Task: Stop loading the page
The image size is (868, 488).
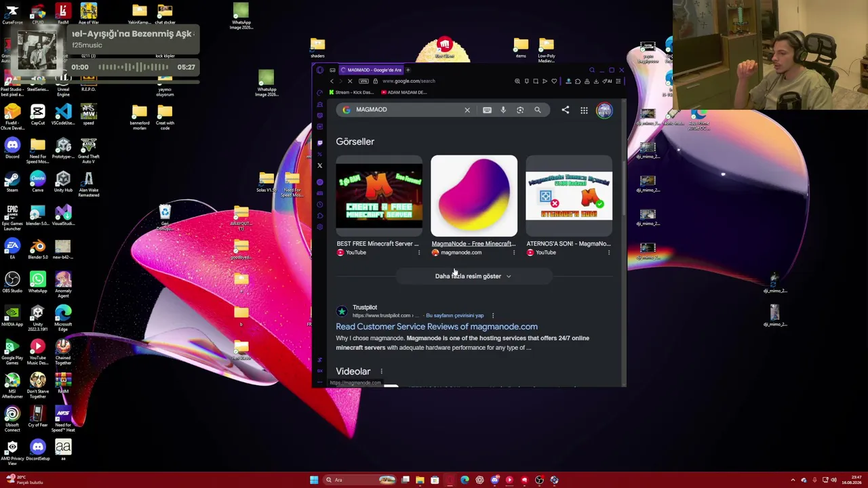Action: [x=350, y=81]
